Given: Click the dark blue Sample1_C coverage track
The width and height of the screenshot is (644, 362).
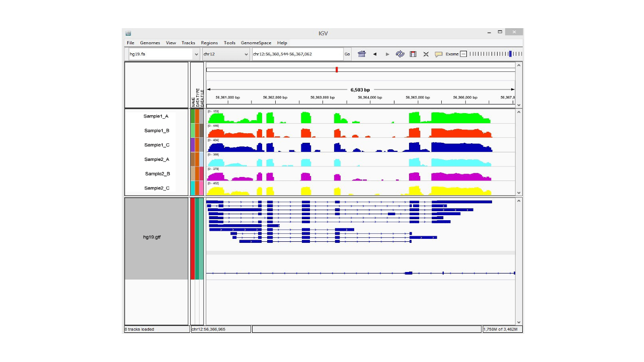Looking at the screenshot, I should (360, 145).
